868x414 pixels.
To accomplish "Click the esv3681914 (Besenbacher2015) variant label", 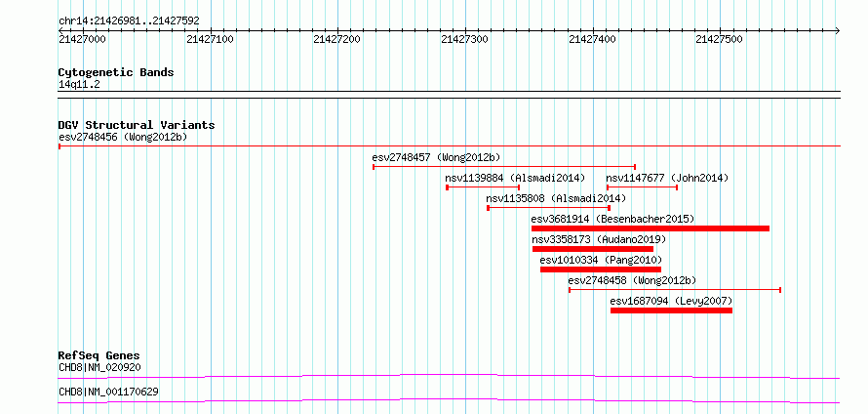I will point(612,219).
